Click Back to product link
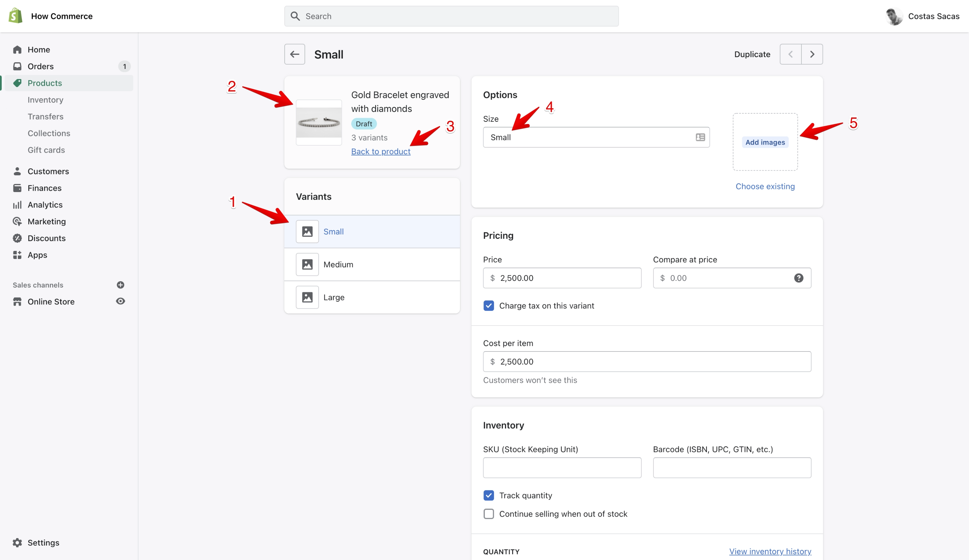 pyautogui.click(x=381, y=151)
